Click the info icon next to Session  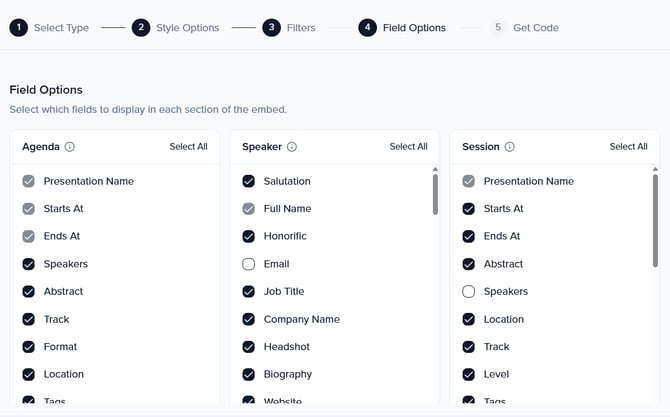[x=510, y=147]
